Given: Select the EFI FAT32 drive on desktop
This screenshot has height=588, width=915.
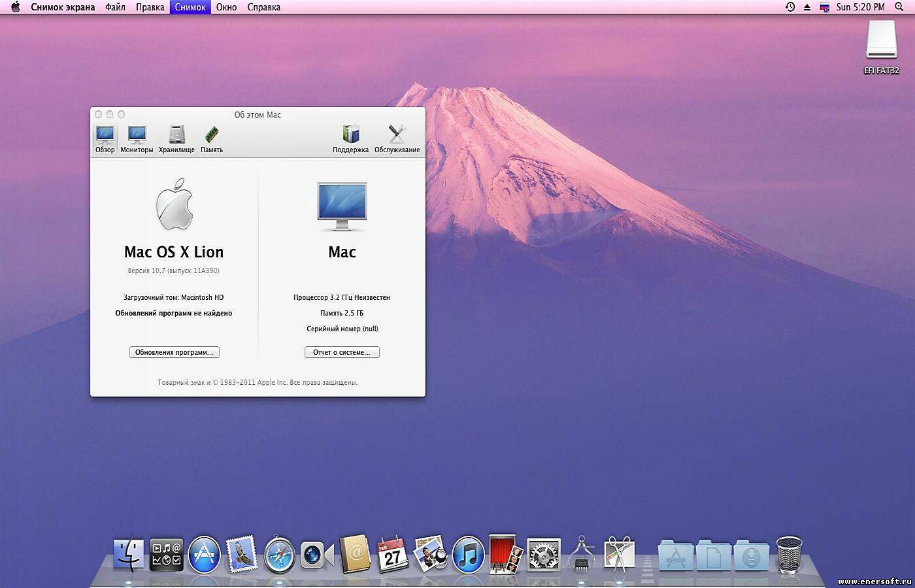Looking at the screenshot, I should click(882, 47).
